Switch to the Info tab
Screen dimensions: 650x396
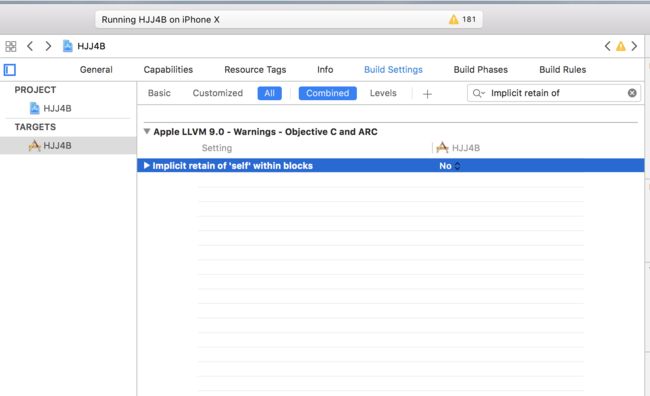pyautogui.click(x=325, y=70)
